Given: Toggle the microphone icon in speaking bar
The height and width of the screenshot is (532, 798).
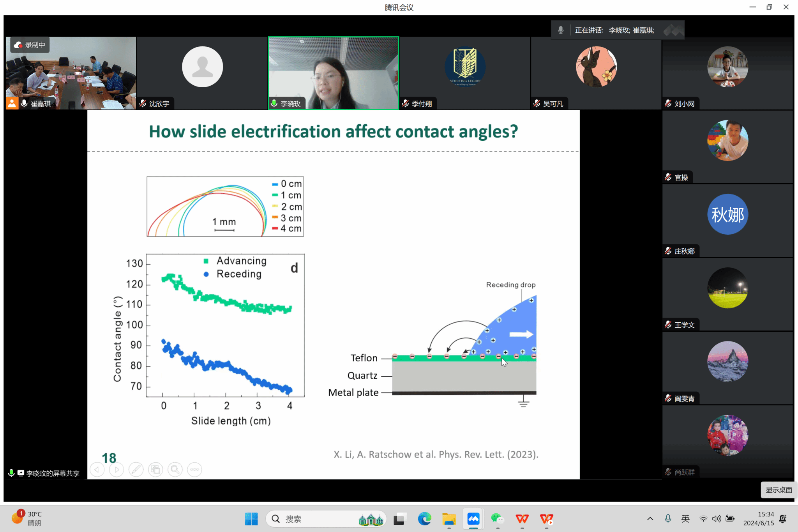Looking at the screenshot, I should (x=561, y=30).
